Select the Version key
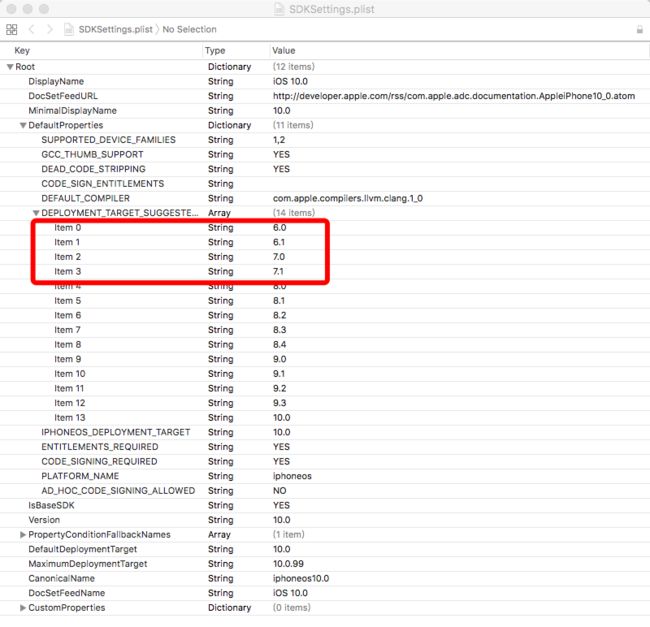The image size is (650, 627). (x=44, y=520)
